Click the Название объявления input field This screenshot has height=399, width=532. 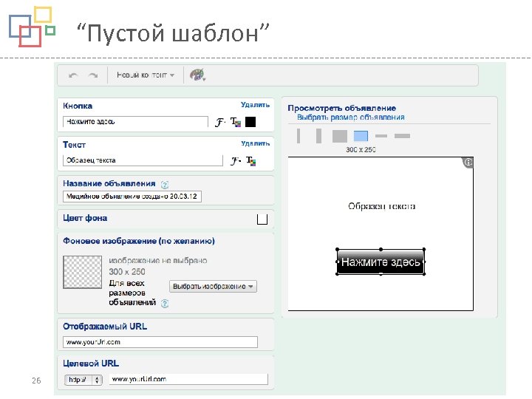click(132, 197)
